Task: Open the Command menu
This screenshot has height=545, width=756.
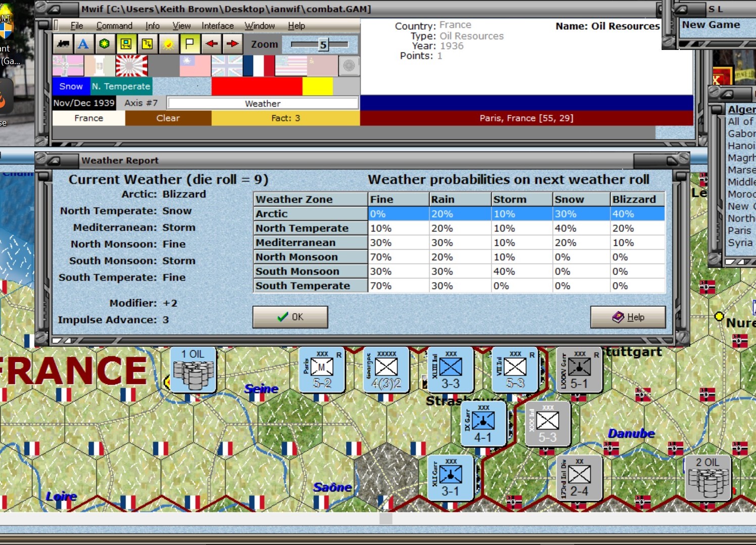Action: coord(114,26)
